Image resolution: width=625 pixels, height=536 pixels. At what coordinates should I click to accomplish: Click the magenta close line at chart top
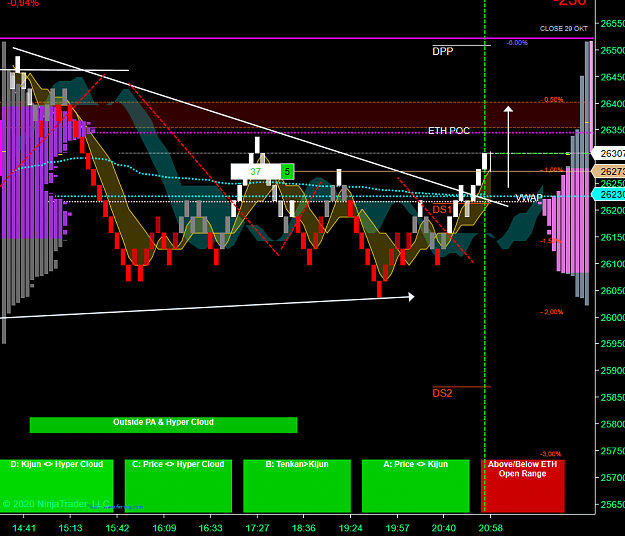click(x=297, y=38)
